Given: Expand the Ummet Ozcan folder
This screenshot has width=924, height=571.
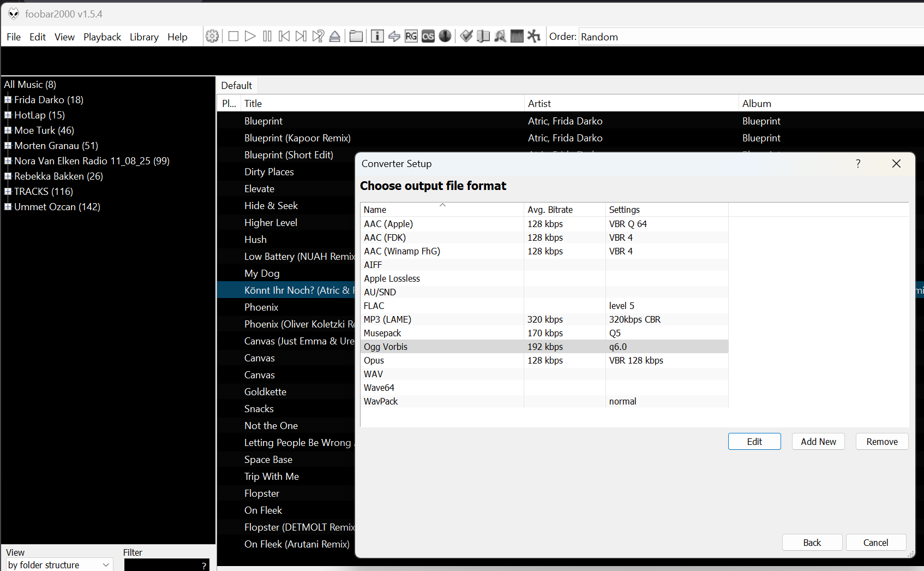Looking at the screenshot, I should coord(8,207).
